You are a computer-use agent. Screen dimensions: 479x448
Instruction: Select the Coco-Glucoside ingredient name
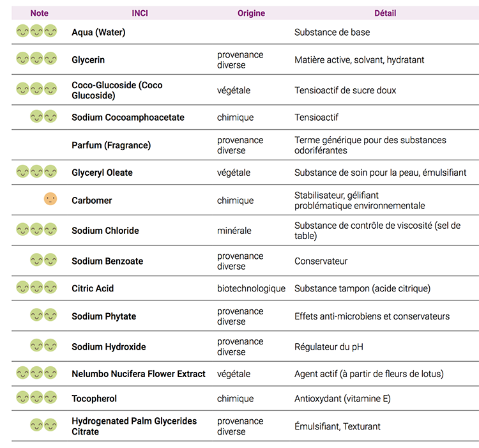[117, 90]
